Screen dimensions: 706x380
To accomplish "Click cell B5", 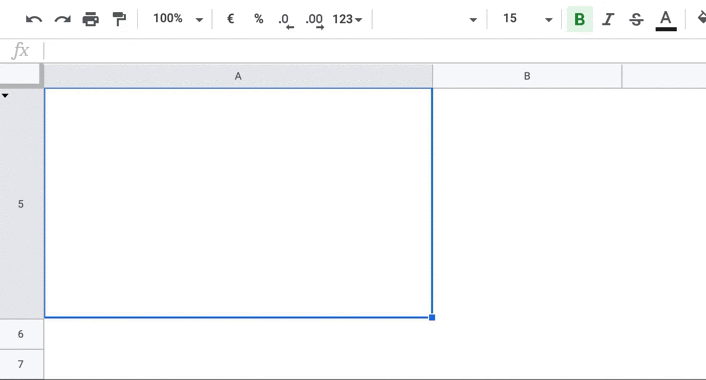I will click(x=527, y=203).
